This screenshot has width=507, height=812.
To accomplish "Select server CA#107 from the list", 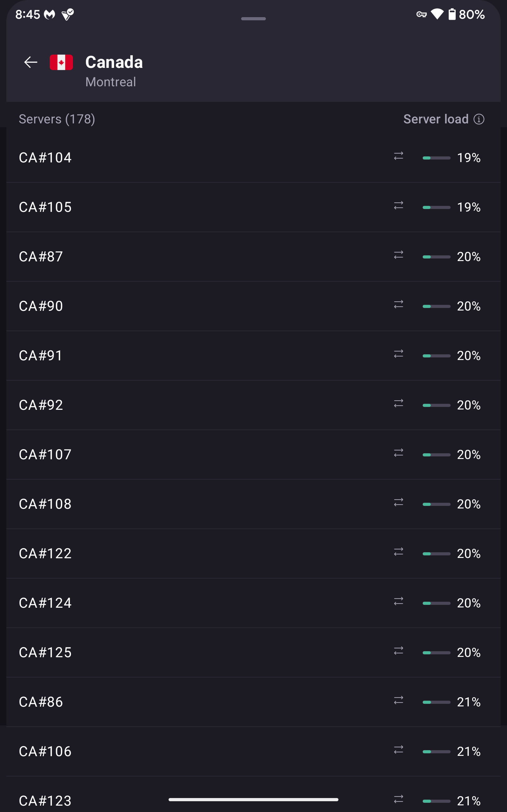I will coord(45,455).
